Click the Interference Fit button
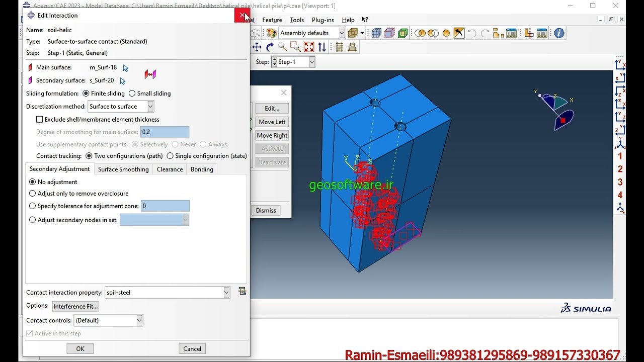This screenshot has height=362, width=644. pos(75,306)
